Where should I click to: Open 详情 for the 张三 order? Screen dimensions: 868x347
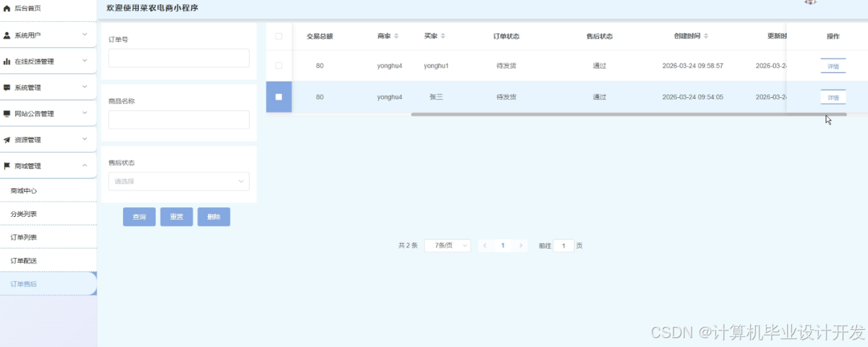833,98
